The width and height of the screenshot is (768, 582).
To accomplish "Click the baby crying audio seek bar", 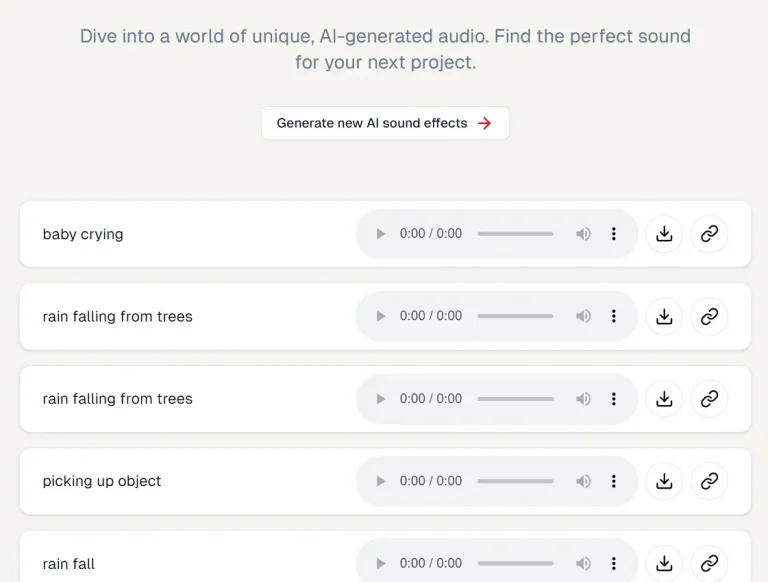I will coord(515,234).
